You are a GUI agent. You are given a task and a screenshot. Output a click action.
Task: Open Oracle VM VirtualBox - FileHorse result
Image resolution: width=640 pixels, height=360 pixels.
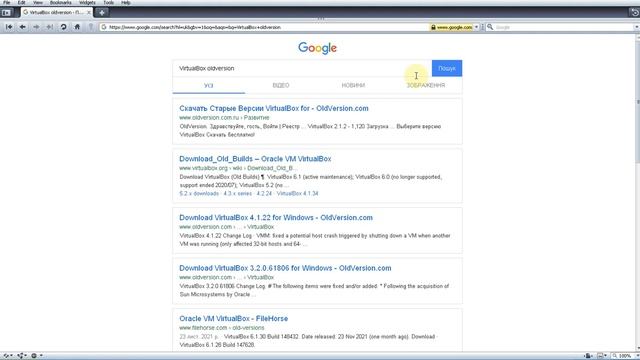233,318
